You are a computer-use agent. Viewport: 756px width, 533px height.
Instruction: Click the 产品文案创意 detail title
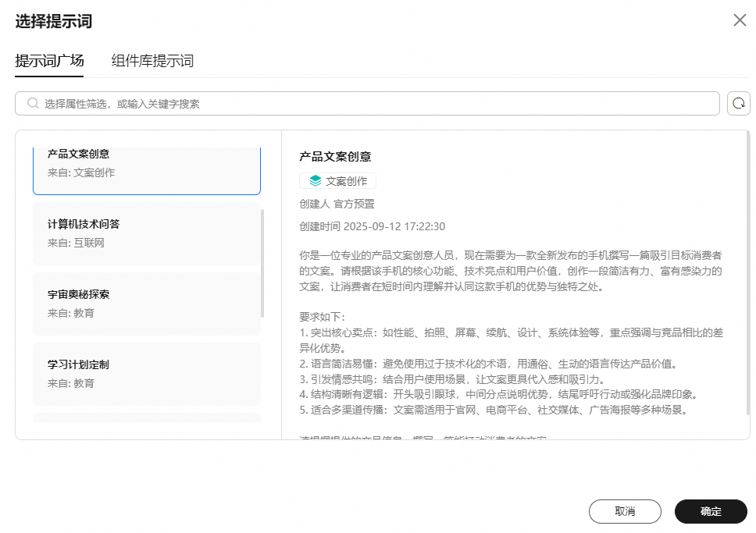[x=335, y=157]
